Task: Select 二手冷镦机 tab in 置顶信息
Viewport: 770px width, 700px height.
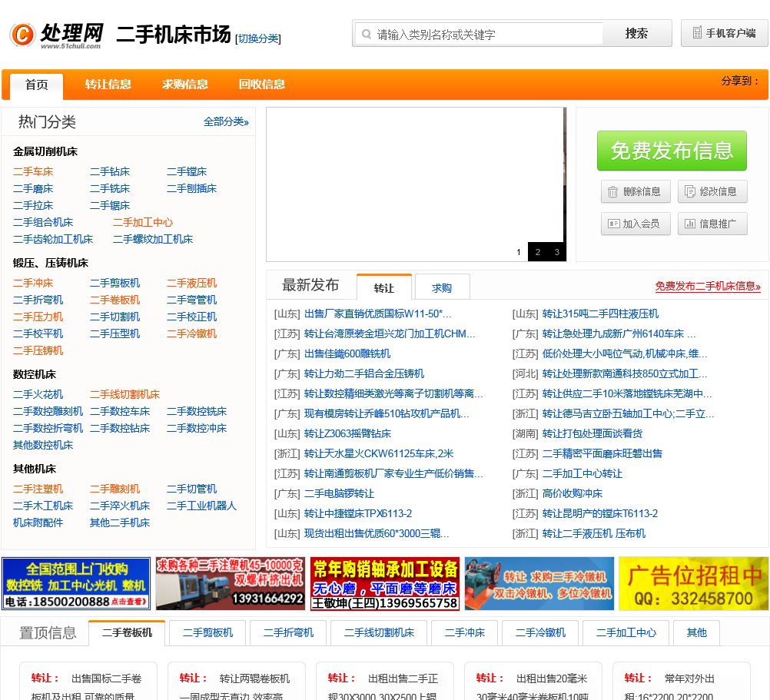Action: point(540,632)
